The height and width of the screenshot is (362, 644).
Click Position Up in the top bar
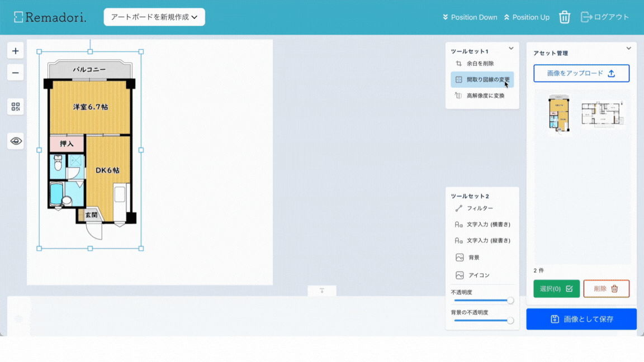click(527, 17)
